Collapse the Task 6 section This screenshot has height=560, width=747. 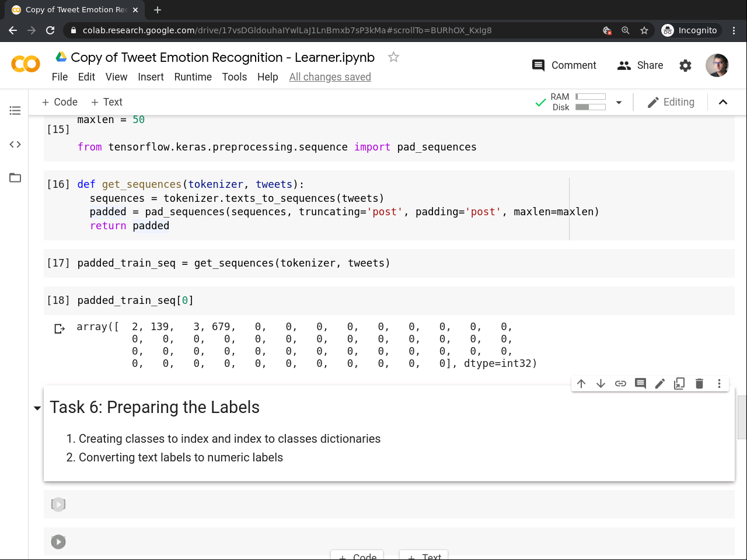[37, 408]
